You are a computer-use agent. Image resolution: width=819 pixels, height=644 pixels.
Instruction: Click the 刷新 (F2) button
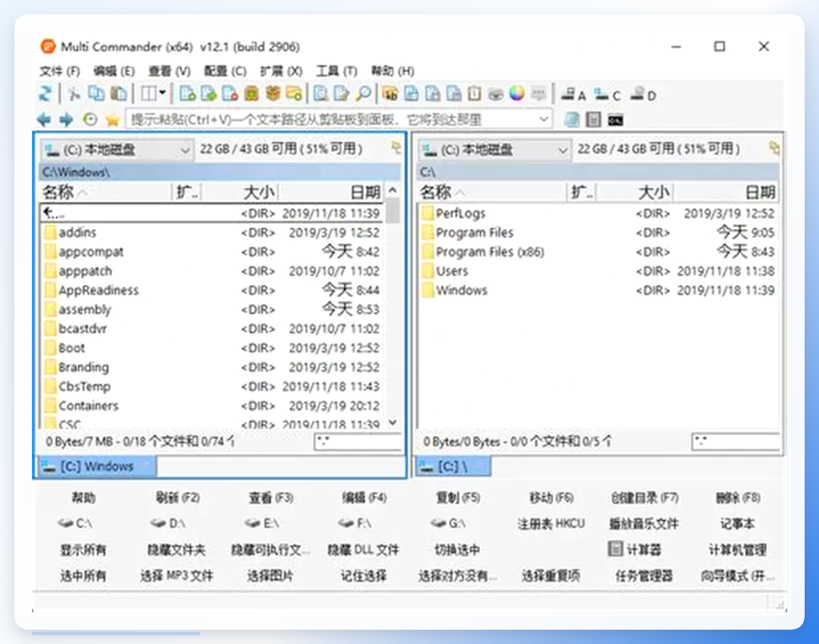(x=177, y=497)
